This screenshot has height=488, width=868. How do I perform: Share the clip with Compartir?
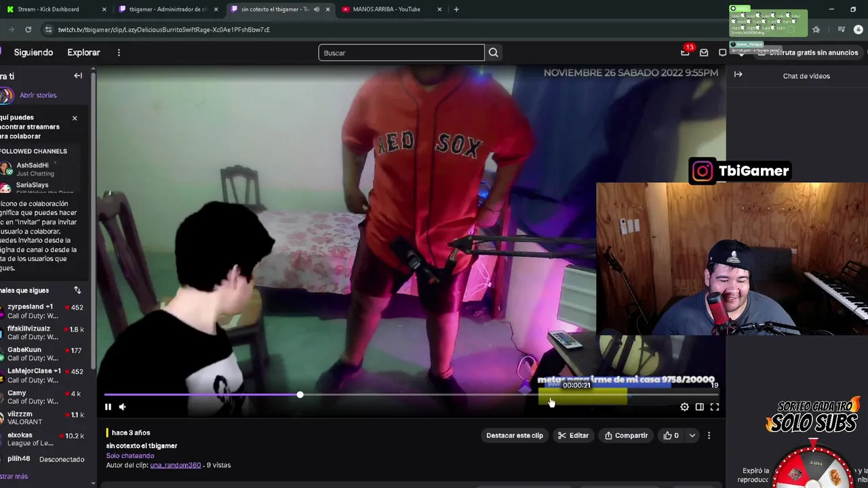[x=626, y=435]
